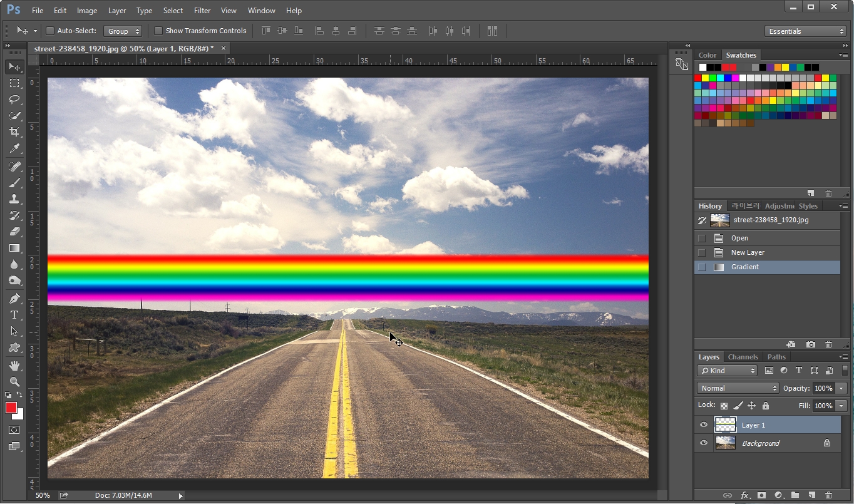Select the Crop tool
This screenshot has width=854, height=504.
(x=14, y=132)
